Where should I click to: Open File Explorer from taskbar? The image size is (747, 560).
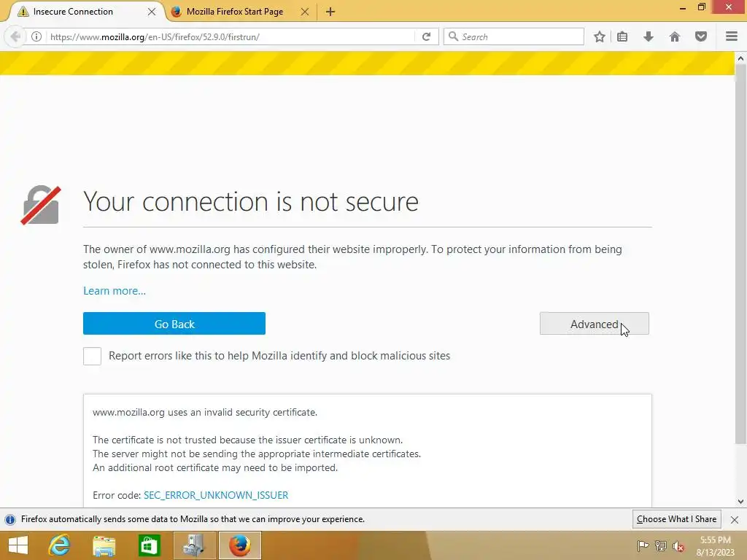pyautogui.click(x=104, y=545)
